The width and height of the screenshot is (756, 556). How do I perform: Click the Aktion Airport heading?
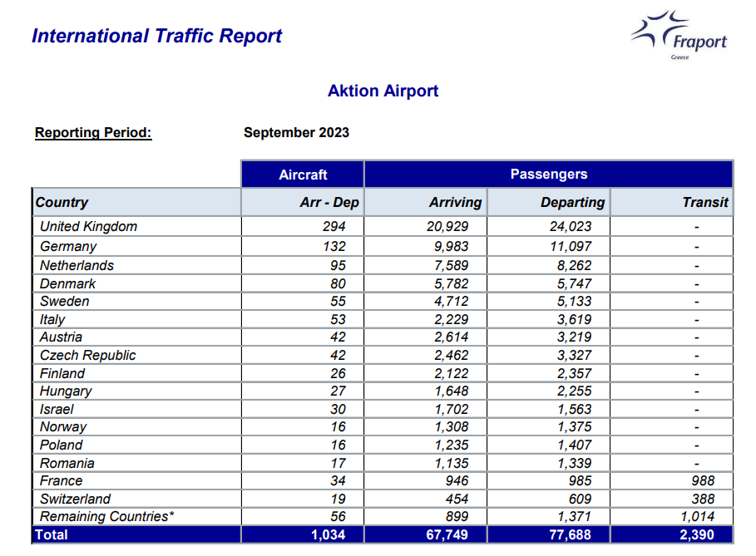point(383,91)
